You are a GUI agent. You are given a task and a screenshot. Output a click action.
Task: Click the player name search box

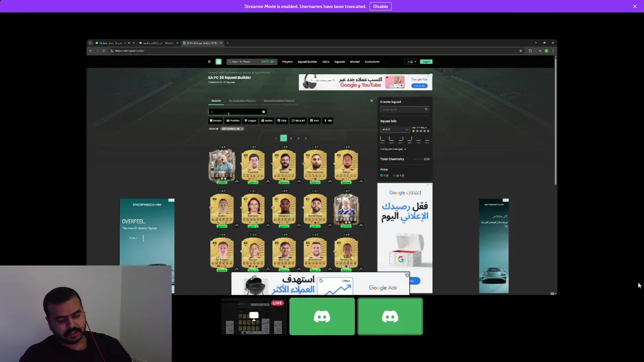[237, 112]
